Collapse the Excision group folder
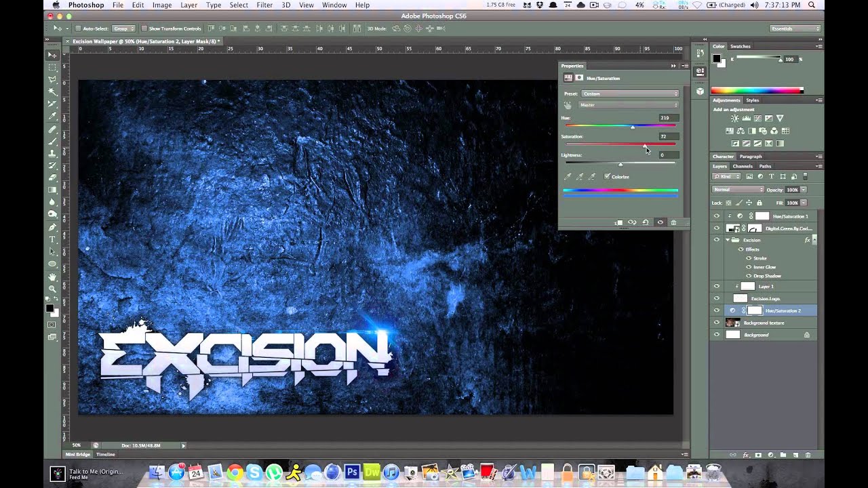868x488 pixels. [x=728, y=240]
